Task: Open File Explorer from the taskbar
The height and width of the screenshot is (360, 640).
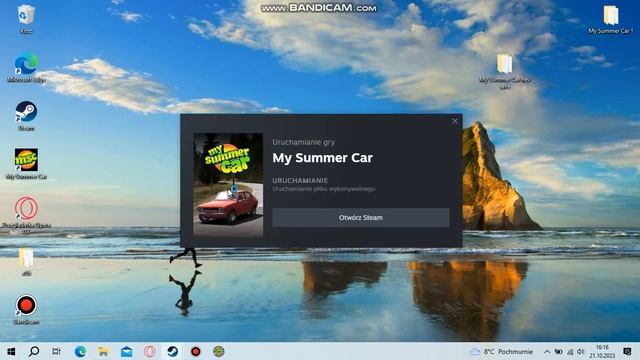Action: [103, 351]
